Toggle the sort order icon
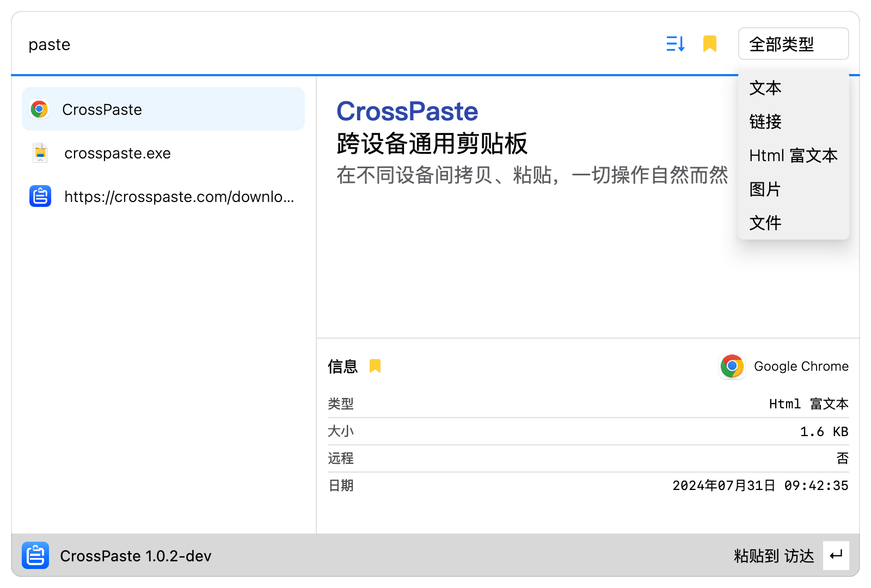This screenshot has width=871, height=588. pos(676,44)
